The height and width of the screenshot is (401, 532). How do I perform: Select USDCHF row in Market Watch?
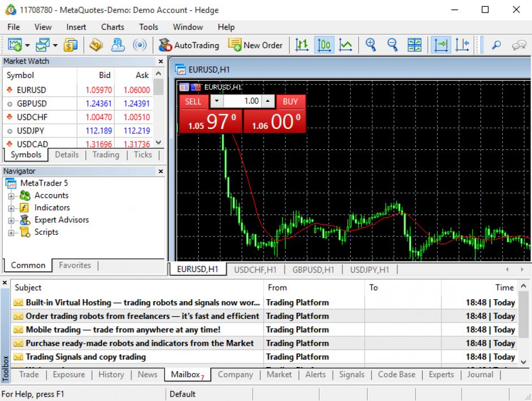click(x=78, y=117)
